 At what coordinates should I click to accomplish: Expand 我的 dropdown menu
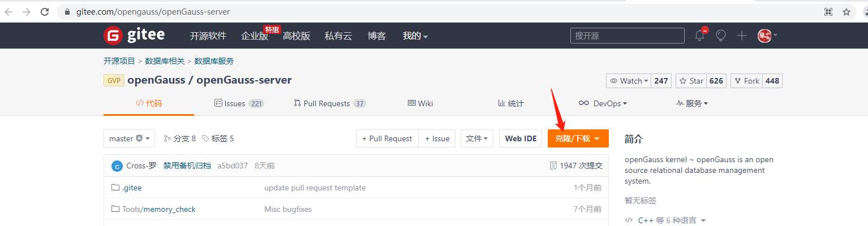[x=415, y=36]
